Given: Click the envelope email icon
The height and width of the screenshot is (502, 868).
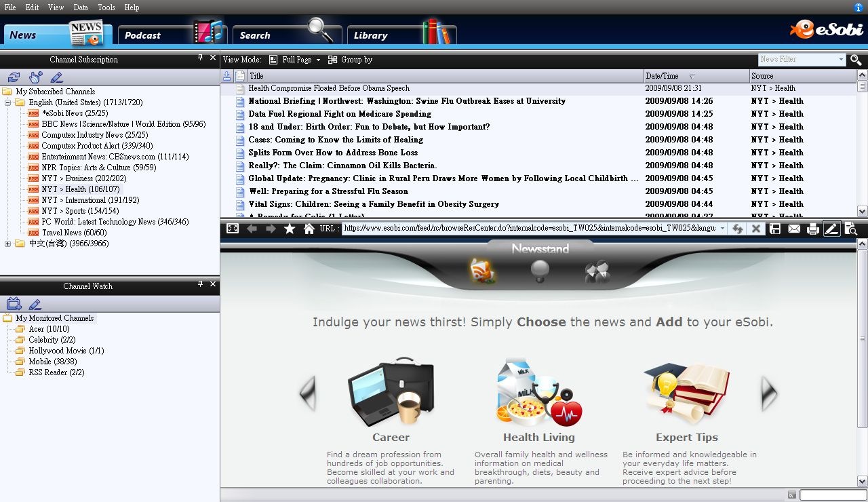Looking at the screenshot, I should [x=794, y=229].
